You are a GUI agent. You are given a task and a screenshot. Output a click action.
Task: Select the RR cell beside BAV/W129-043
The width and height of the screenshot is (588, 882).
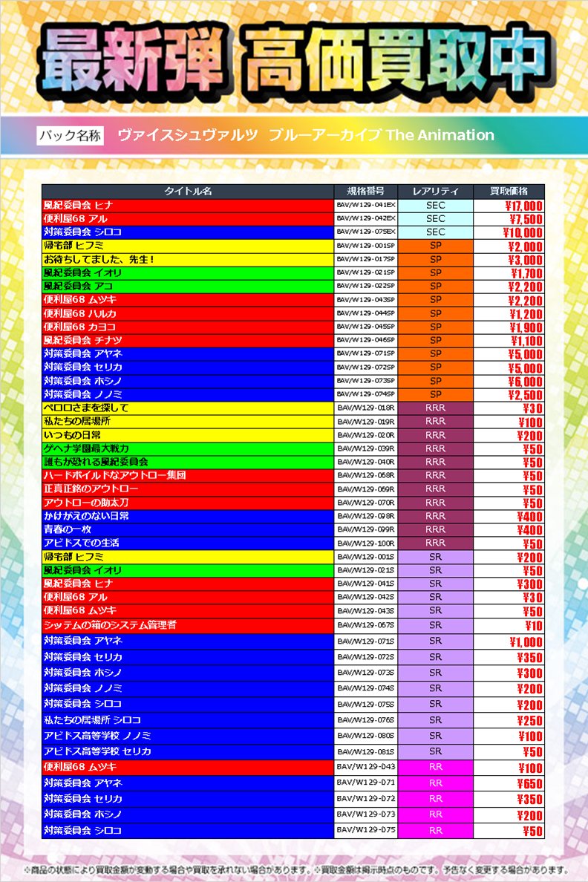click(436, 767)
